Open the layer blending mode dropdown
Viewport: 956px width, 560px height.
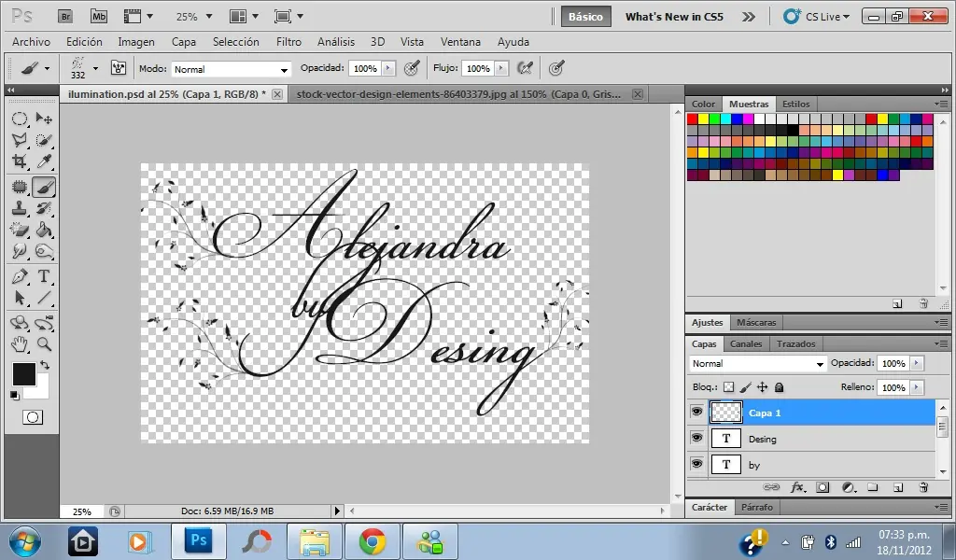[x=757, y=364]
